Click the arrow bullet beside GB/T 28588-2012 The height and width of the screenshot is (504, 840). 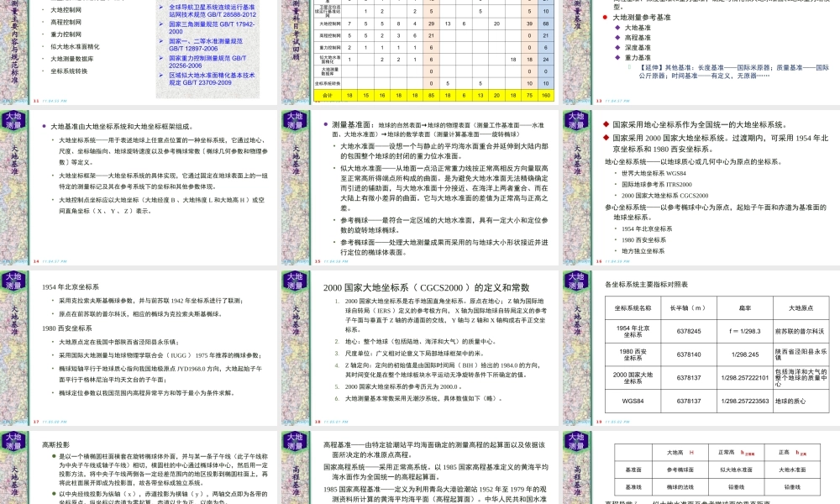pos(158,8)
